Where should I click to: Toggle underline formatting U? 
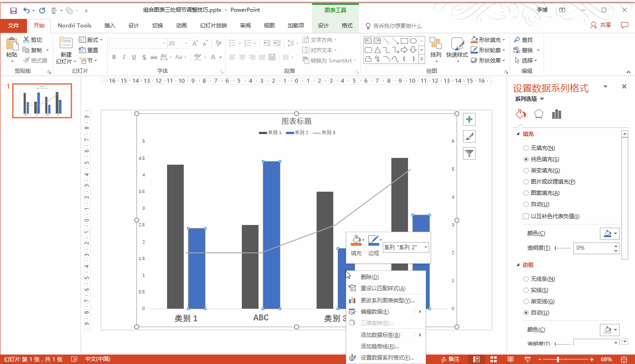click(x=134, y=57)
